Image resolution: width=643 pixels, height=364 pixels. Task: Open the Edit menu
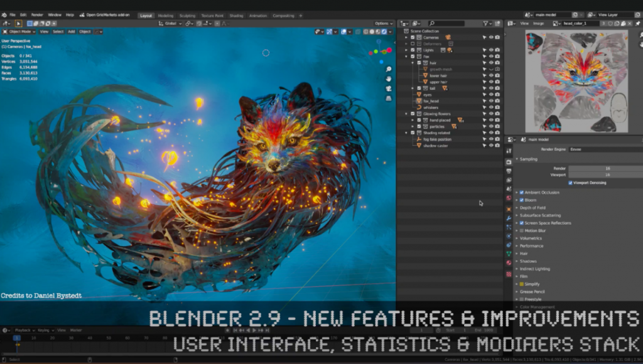23,14
